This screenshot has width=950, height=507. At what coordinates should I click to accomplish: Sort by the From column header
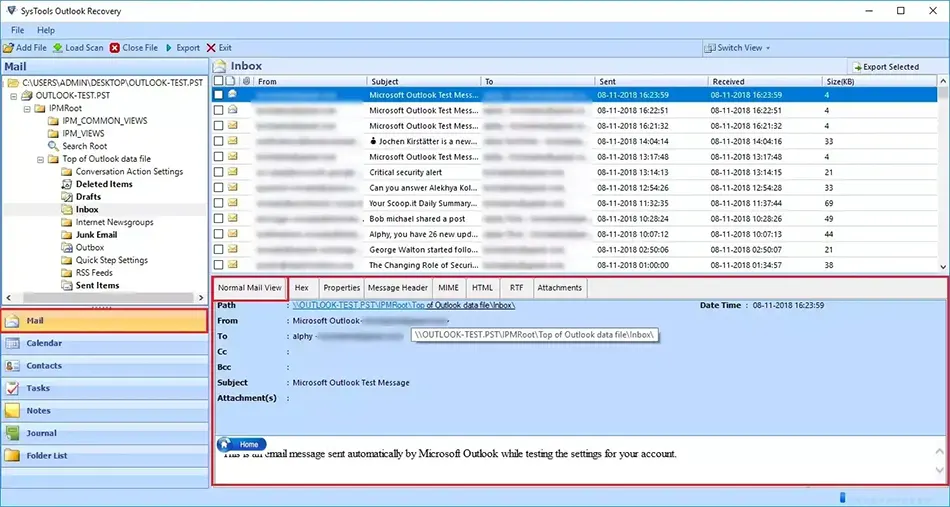(x=310, y=81)
